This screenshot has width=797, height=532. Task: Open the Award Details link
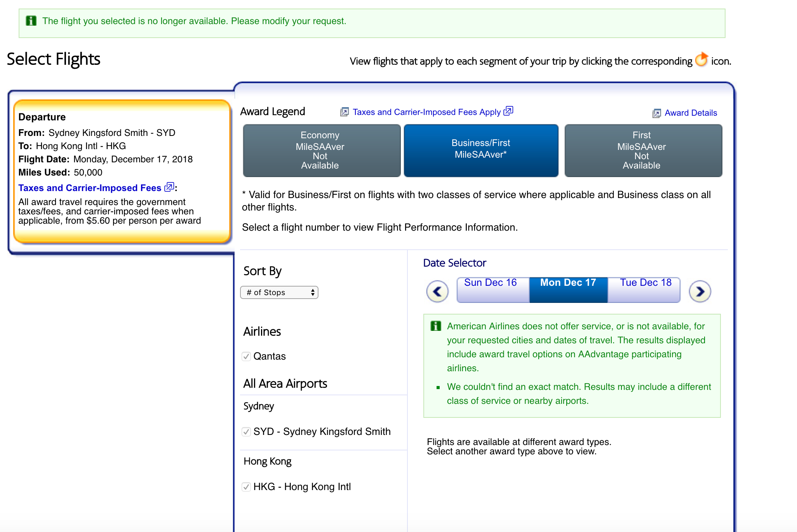691,113
